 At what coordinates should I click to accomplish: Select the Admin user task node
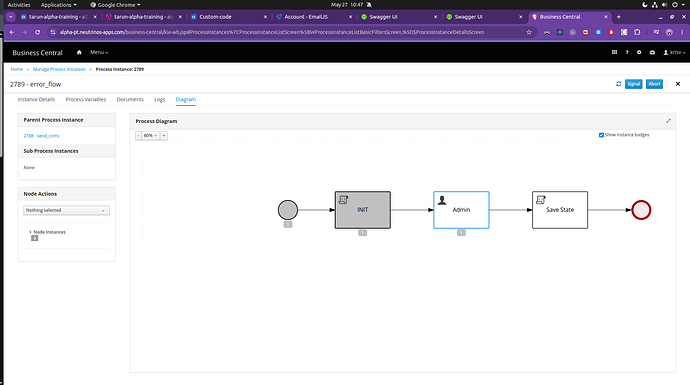click(461, 210)
